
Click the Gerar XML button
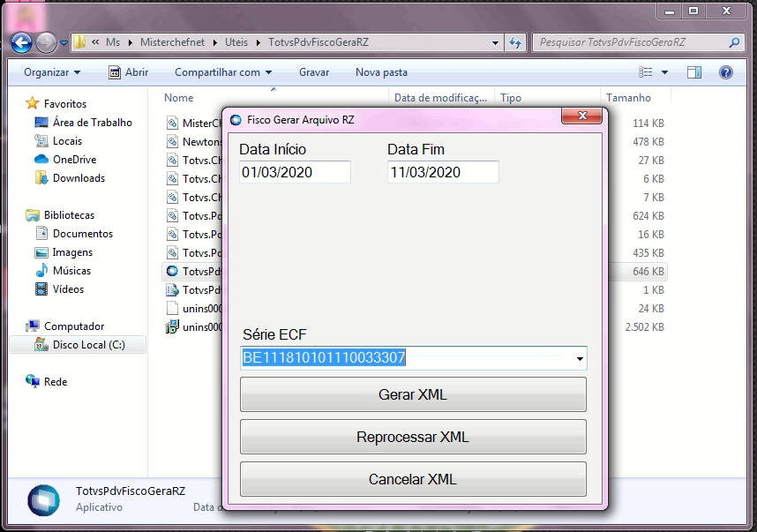pyautogui.click(x=413, y=394)
